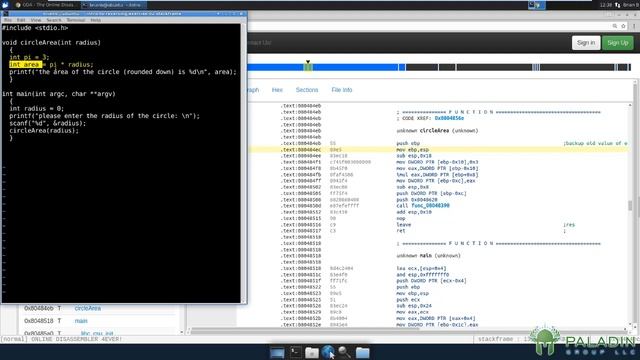Open the show-desktop icon in the dock
The height and width of the screenshot is (360, 640).
277,352
